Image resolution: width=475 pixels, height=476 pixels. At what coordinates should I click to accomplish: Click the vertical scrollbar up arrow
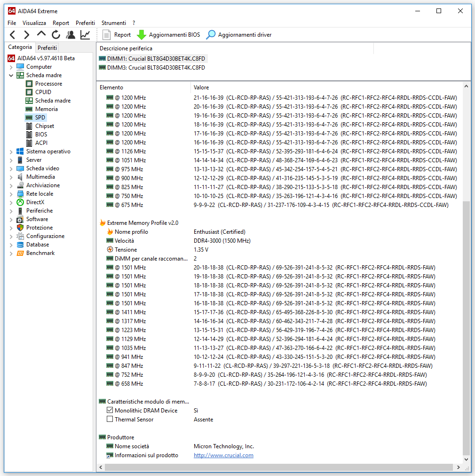[x=466, y=87]
